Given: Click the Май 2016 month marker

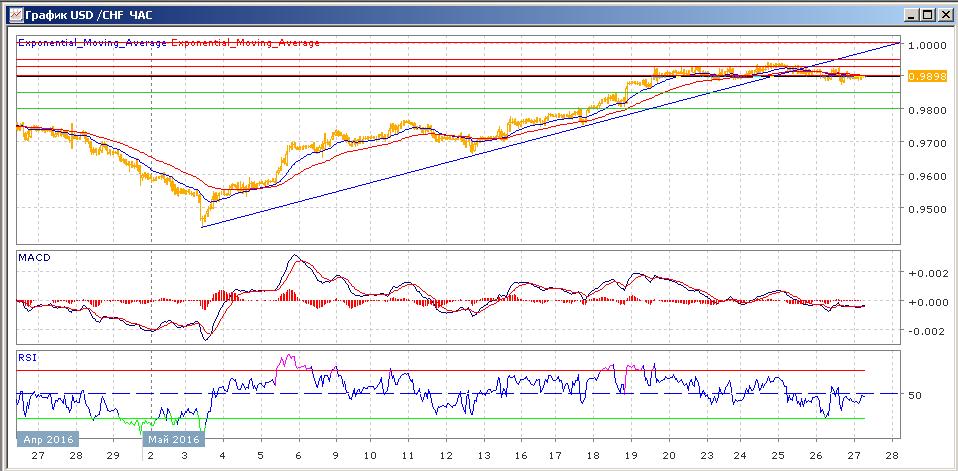Looking at the screenshot, I should click(x=172, y=439).
